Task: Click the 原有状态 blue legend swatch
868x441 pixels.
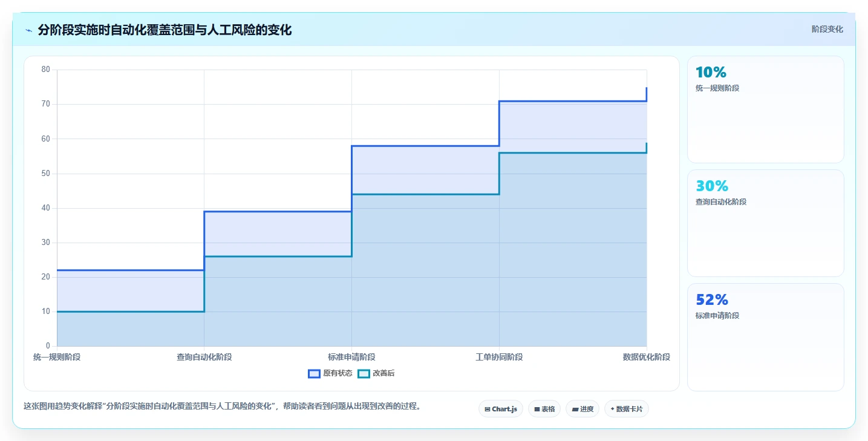Action: [314, 373]
